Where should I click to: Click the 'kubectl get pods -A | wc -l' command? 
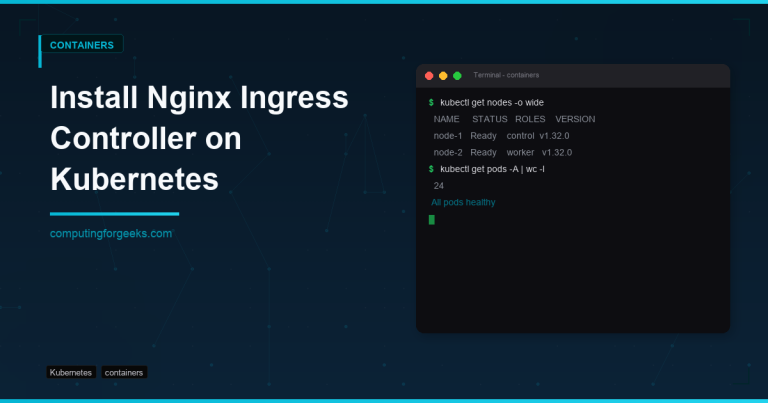[492, 169]
